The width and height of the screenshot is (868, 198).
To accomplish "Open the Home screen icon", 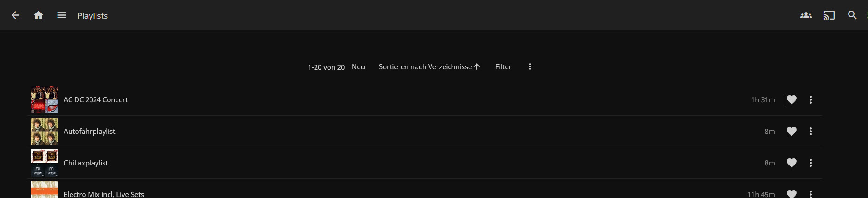I will tap(39, 15).
